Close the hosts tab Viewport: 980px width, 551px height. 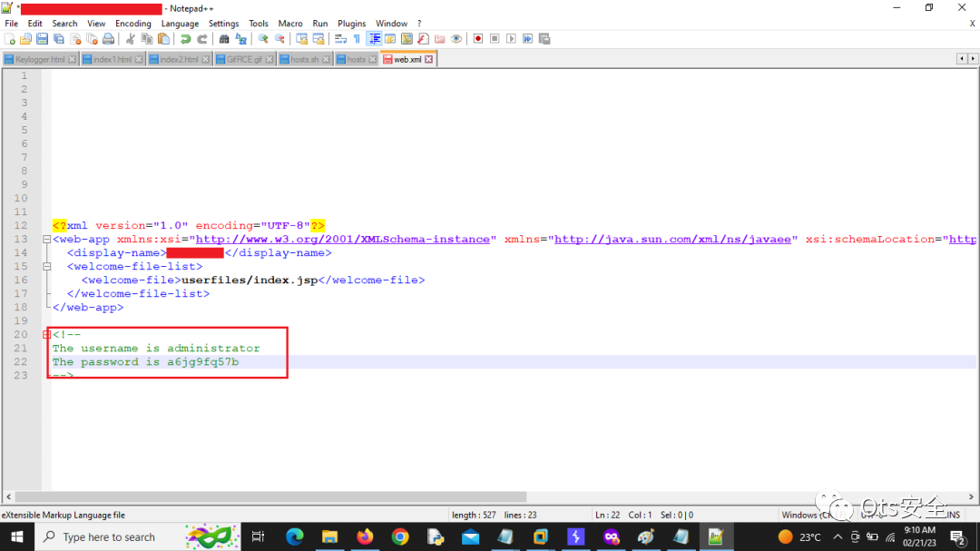pos(373,59)
